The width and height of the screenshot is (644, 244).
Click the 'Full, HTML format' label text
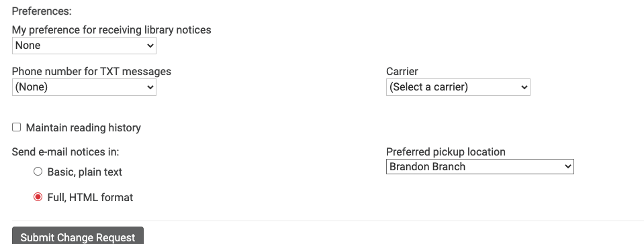pyautogui.click(x=91, y=198)
